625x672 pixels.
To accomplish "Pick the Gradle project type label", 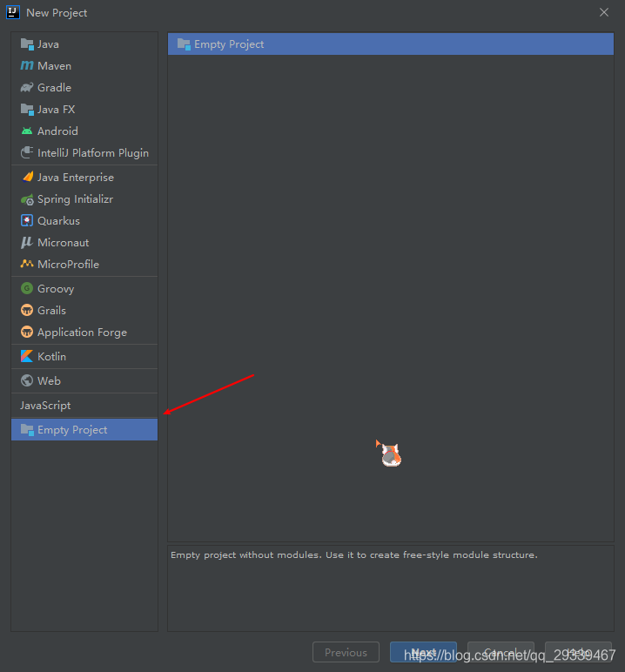I will point(55,87).
